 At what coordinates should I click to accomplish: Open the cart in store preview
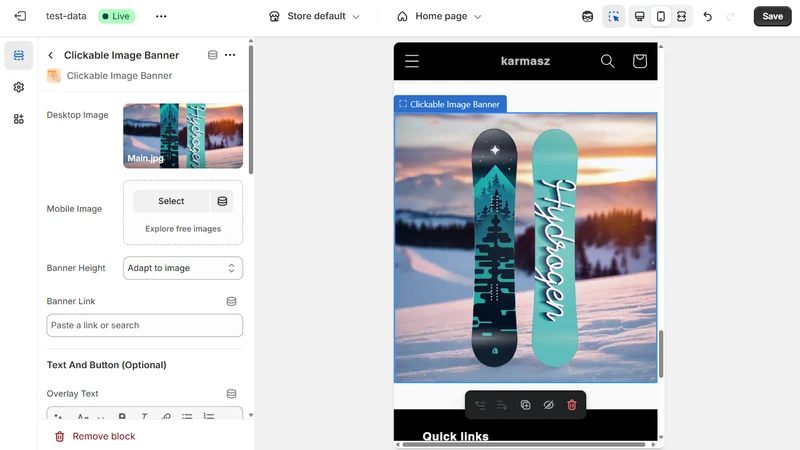[x=640, y=61]
